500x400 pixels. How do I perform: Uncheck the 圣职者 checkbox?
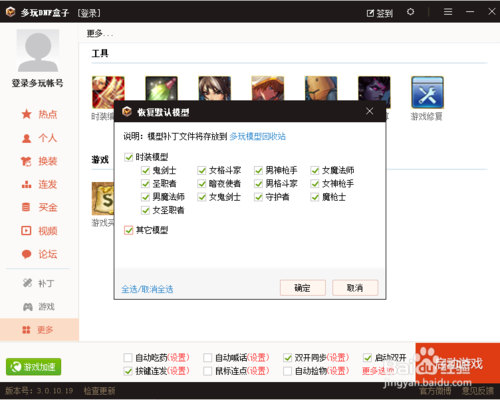coord(145,184)
